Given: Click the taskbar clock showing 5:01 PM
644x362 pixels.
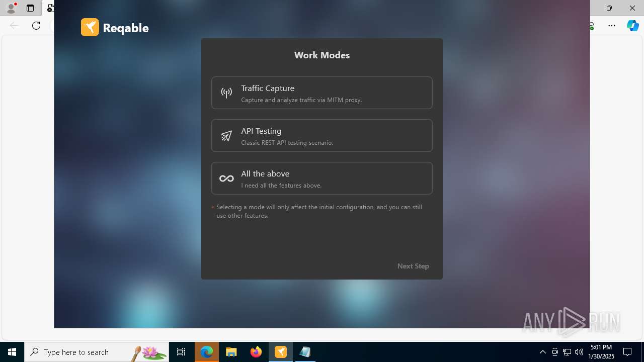Looking at the screenshot, I should (601, 352).
